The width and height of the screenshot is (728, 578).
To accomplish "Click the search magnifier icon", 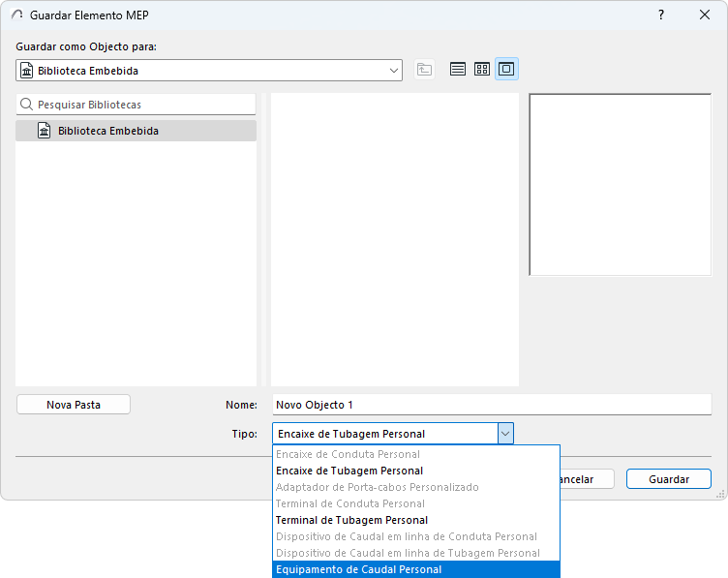I will 27,105.
